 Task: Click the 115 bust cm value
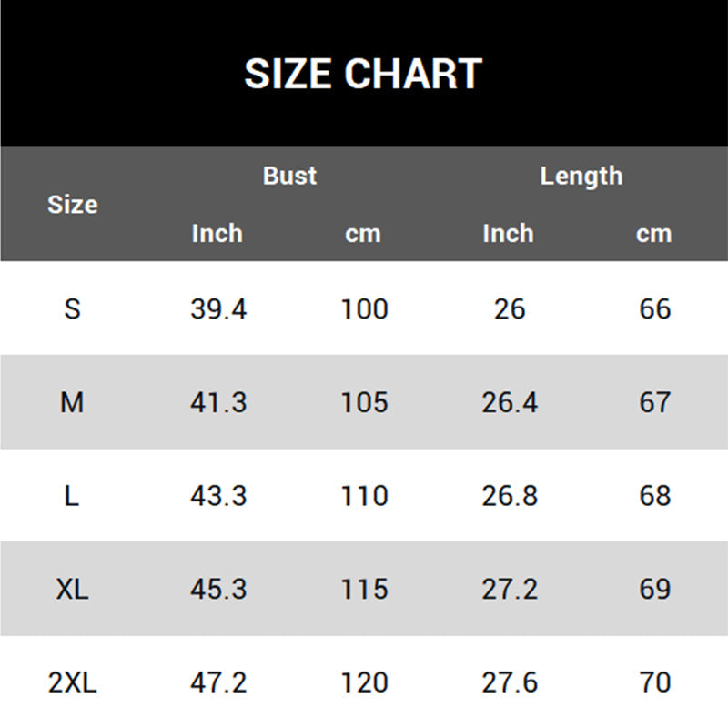click(x=364, y=589)
